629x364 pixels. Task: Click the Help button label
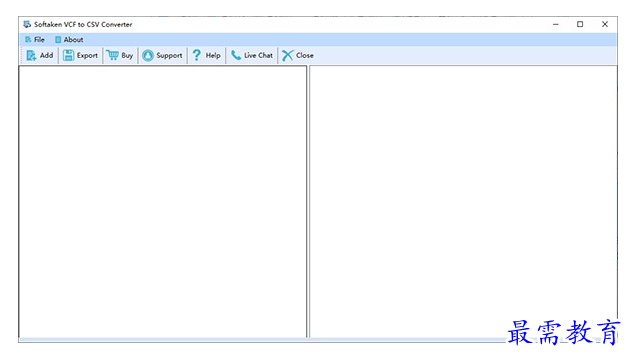coord(213,55)
